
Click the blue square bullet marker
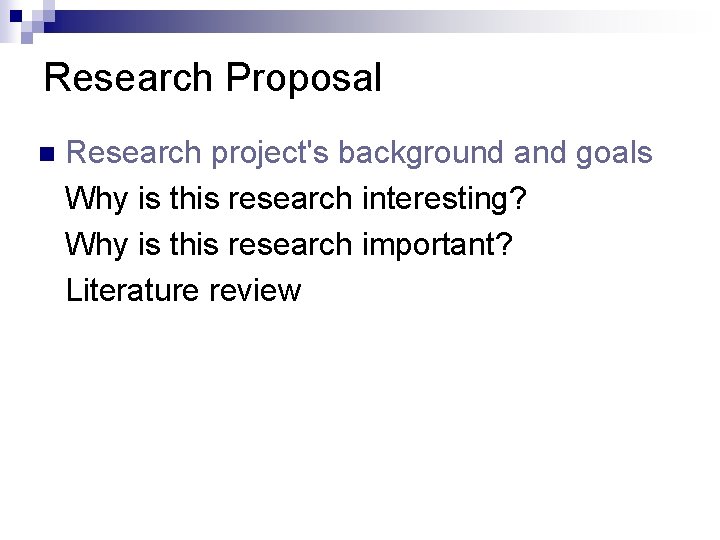47,154
